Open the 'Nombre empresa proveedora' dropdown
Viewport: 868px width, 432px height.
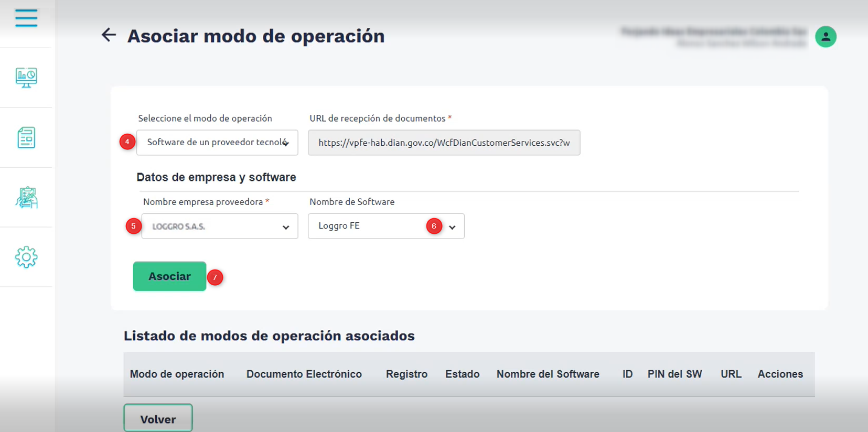[x=220, y=226]
